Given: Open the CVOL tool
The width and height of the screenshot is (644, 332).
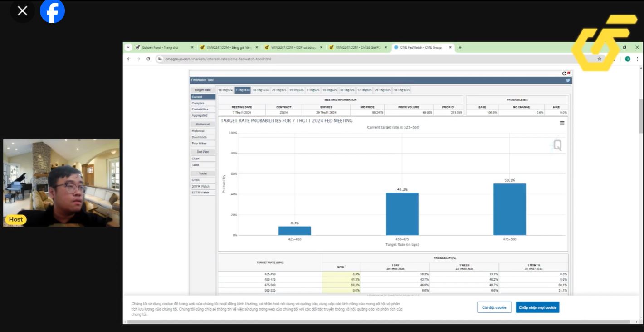Looking at the screenshot, I should 203,180.
